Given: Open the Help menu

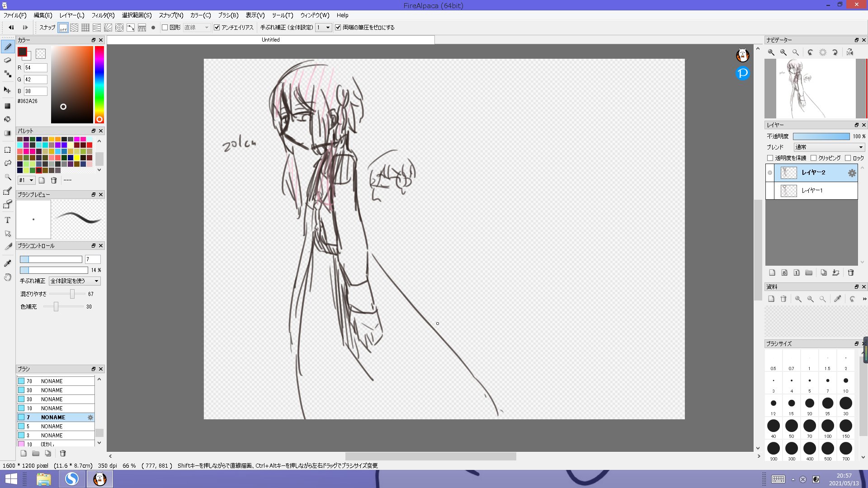Looking at the screenshot, I should tap(342, 15).
